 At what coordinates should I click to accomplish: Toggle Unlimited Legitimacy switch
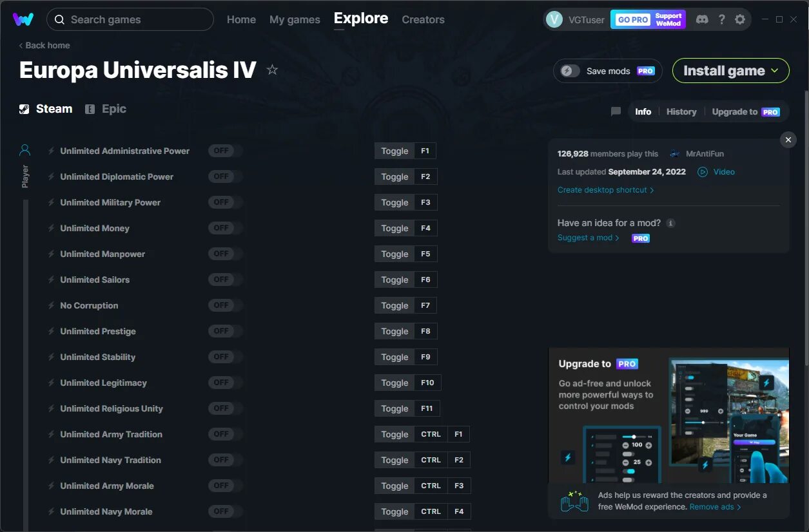coord(225,383)
